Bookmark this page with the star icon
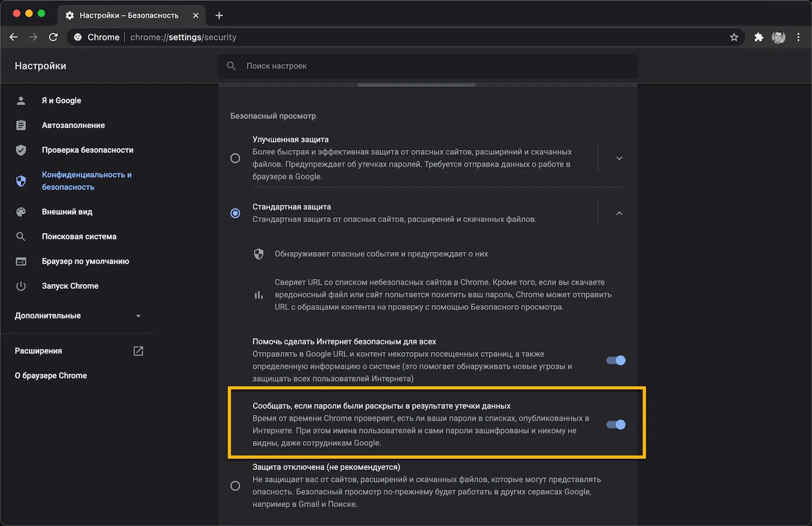 [x=734, y=37]
